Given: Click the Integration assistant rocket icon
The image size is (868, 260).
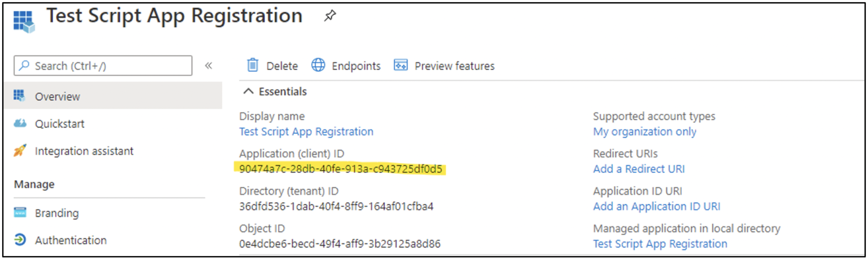Looking at the screenshot, I should (x=20, y=151).
